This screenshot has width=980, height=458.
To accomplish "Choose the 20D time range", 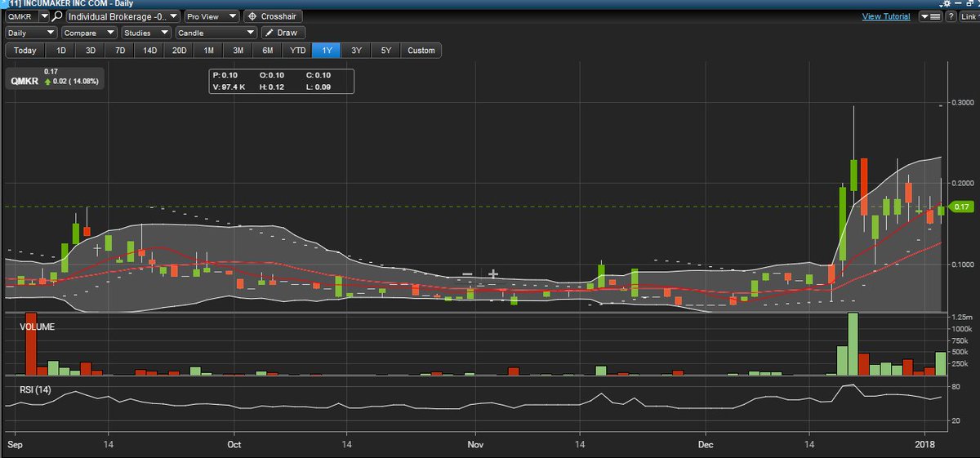I will (x=179, y=51).
